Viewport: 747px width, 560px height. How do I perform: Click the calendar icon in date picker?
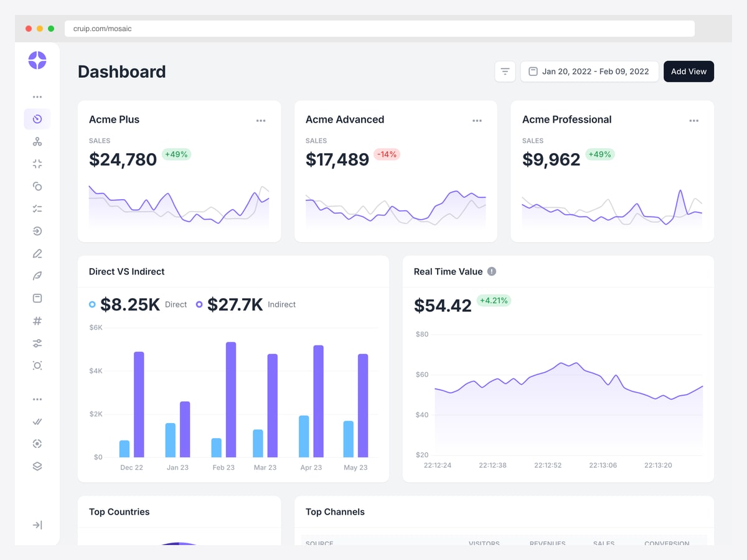pos(533,72)
